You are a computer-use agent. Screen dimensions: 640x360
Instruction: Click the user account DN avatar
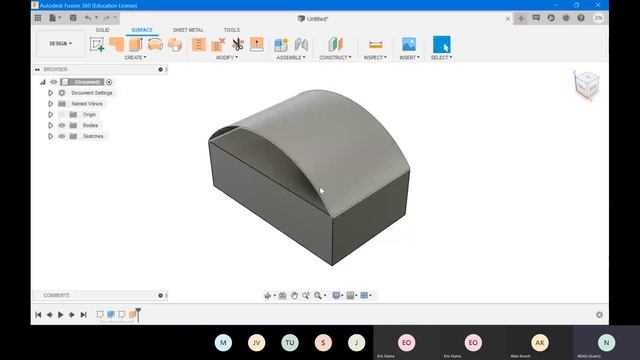(598, 18)
